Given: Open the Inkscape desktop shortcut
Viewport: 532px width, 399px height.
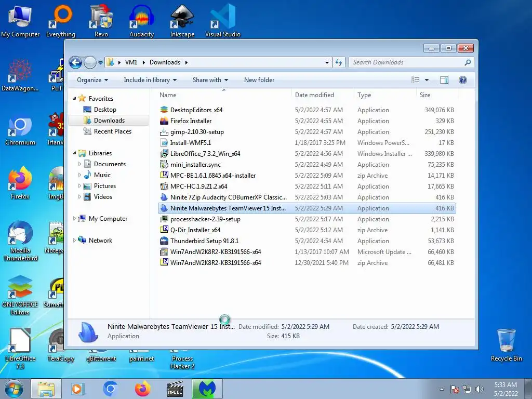Looking at the screenshot, I should point(182,21).
